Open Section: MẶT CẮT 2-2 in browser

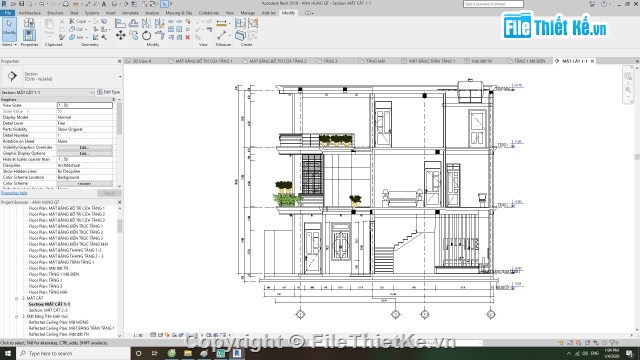48,310
